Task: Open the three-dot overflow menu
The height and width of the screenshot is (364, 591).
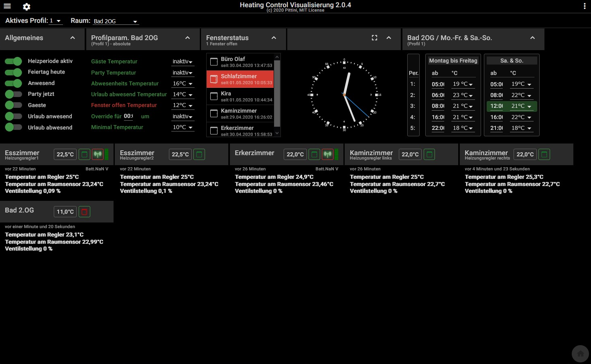Action: [x=584, y=6]
